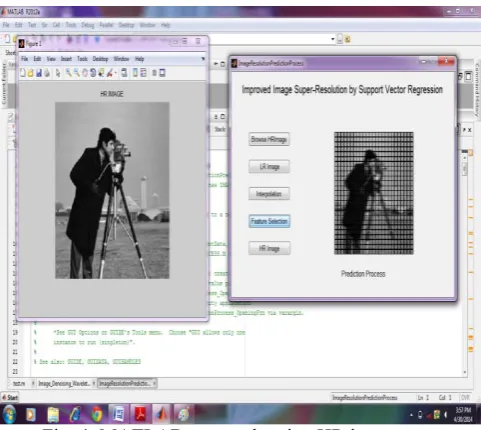Open File Explorer from the taskbar
This screenshot has width=481, height=430.
53,415
